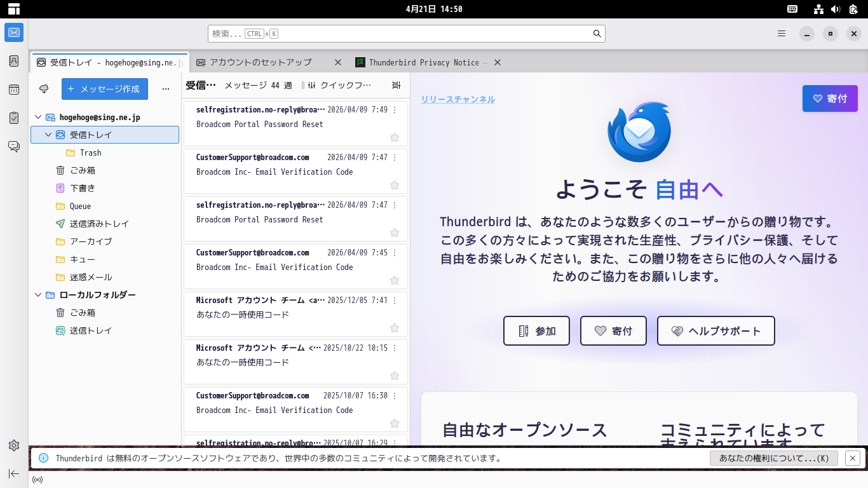This screenshot has width=868, height=488.
Task: Focus the 検索 search field
Action: (407, 34)
